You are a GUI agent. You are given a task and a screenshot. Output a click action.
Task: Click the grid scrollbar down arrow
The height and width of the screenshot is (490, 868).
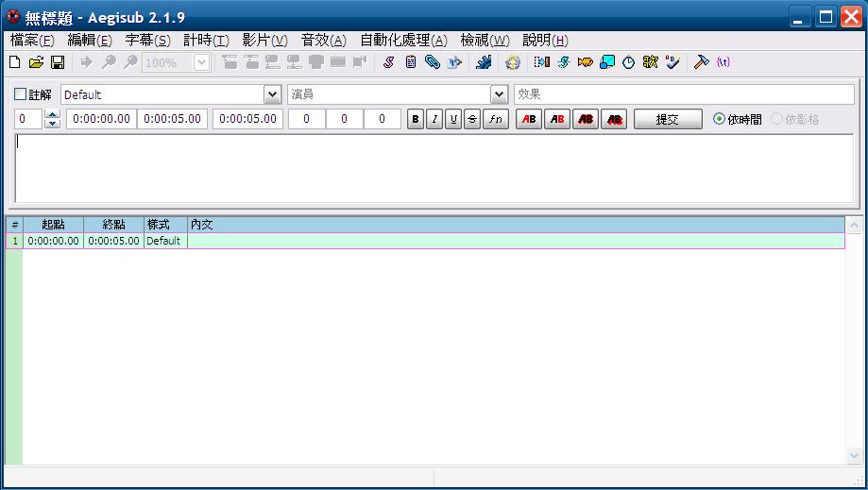coord(854,456)
